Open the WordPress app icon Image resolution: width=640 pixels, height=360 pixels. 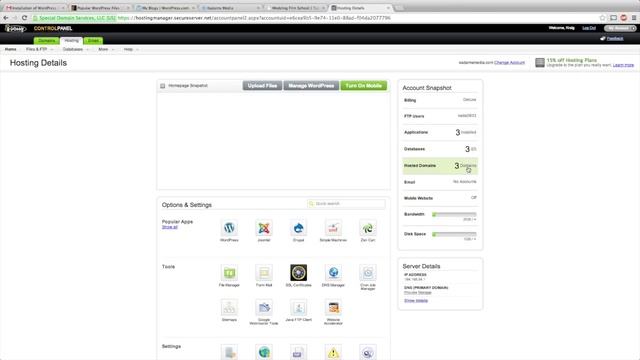click(229, 228)
